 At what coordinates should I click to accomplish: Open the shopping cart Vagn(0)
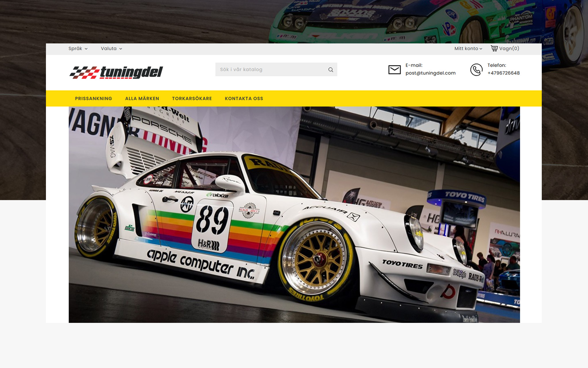pos(505,48)
